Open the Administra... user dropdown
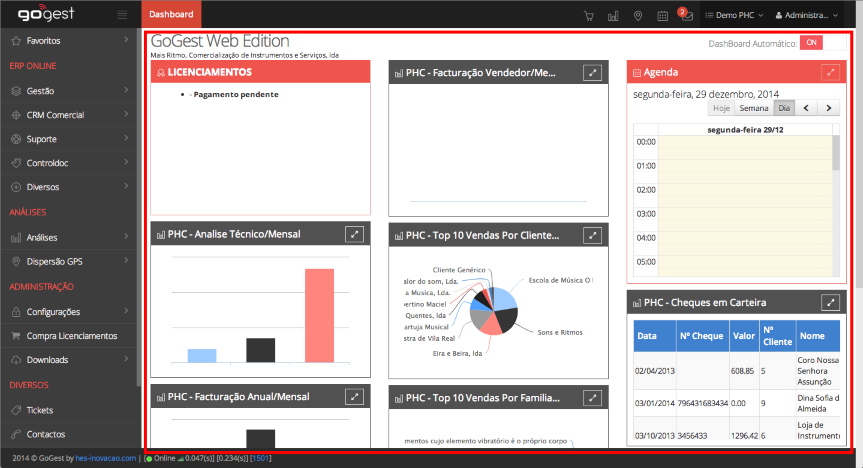The width and height of the screenshot is (863, 468). point(807,15)
